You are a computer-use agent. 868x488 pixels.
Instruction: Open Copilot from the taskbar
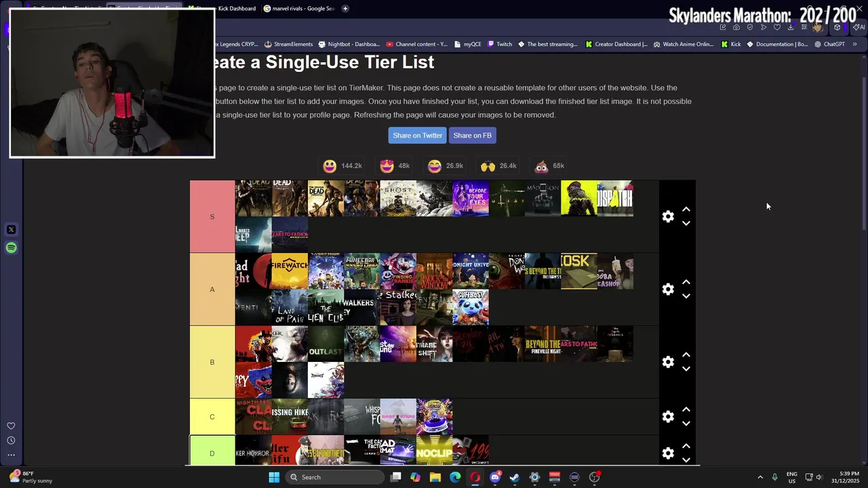coord(415,477)
